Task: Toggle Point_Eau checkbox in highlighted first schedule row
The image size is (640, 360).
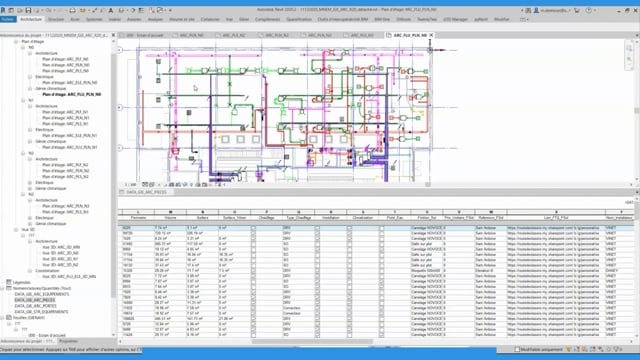Action: click(382, 228)
